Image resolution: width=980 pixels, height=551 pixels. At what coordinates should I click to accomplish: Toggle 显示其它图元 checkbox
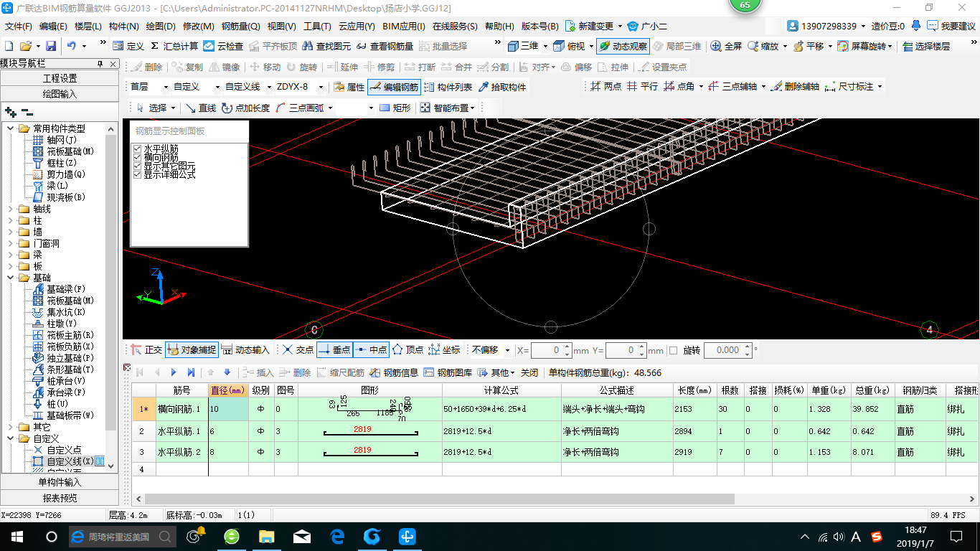137,166
